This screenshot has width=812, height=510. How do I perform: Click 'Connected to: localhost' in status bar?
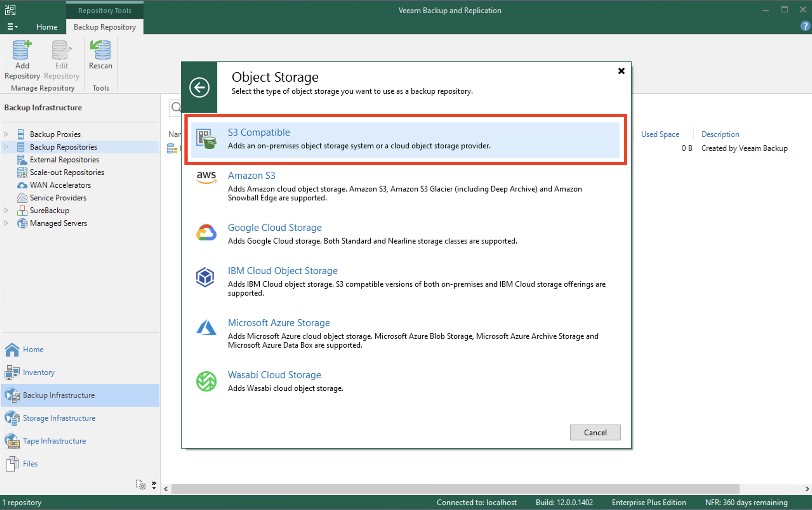tap(476, 503)
